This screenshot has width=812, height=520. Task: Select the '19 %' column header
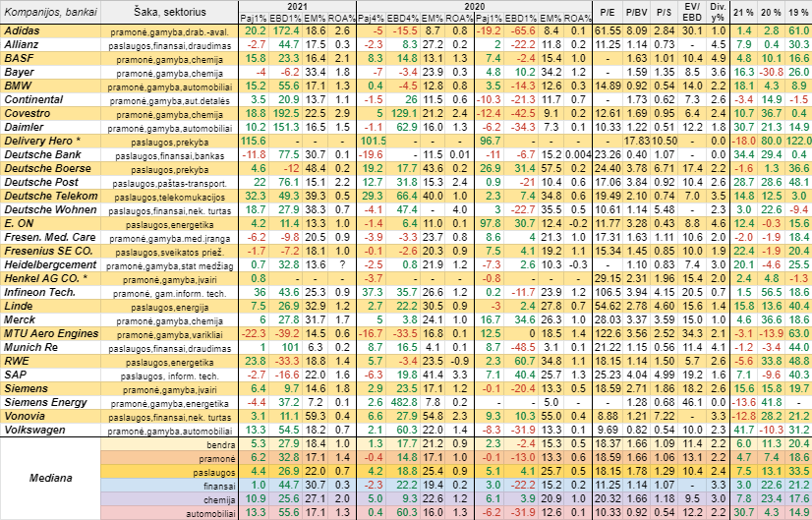[798, 12]
